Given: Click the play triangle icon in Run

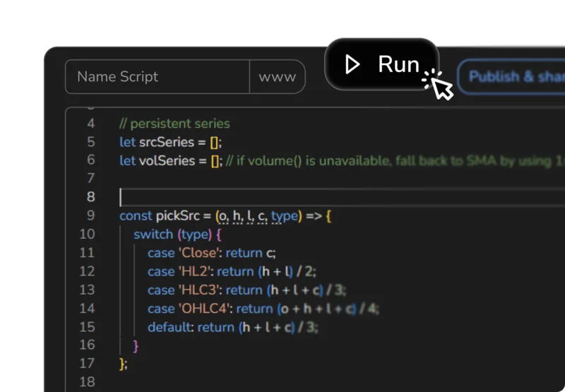Looking at the screenshot, I should coord(352,64).
